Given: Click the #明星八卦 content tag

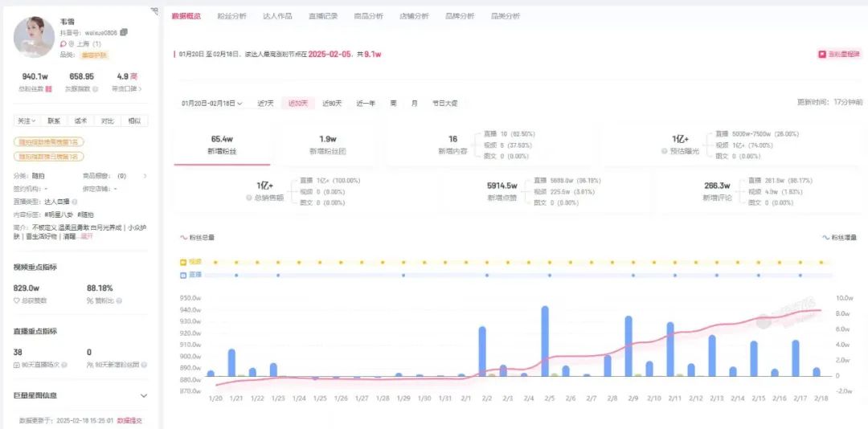Looking at the screenshot, I should [59, 214].
